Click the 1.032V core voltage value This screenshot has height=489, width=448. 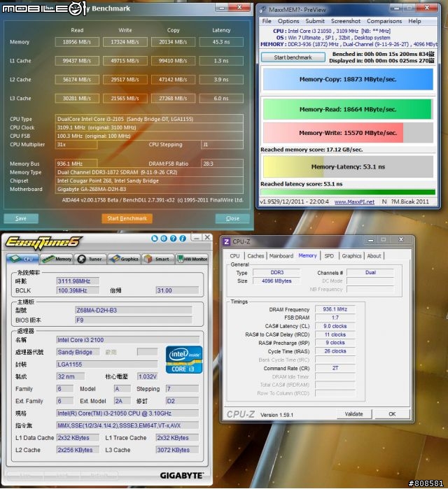pyautogui.click(x=147, y=376)
